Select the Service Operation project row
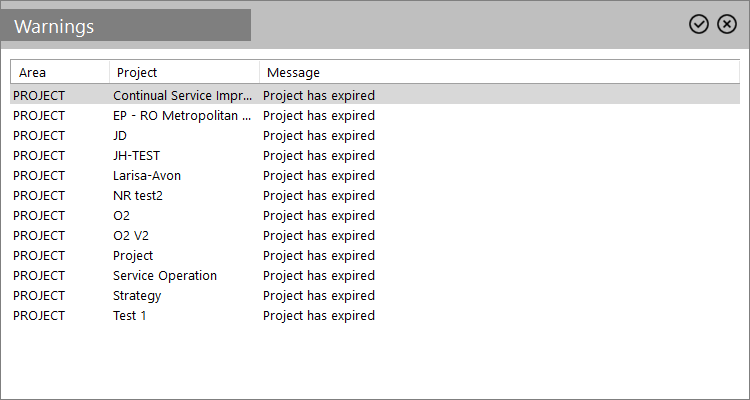The image size is (750, 400). pos(375,276)
